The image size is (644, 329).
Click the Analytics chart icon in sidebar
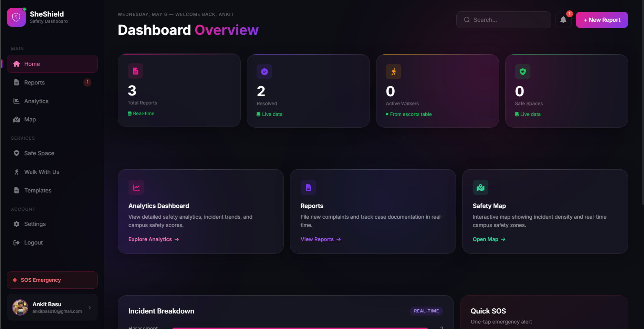(16, 101)
